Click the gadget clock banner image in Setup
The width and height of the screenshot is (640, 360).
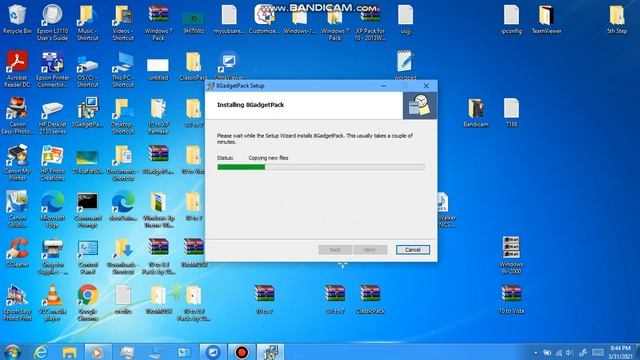[420, 105]
